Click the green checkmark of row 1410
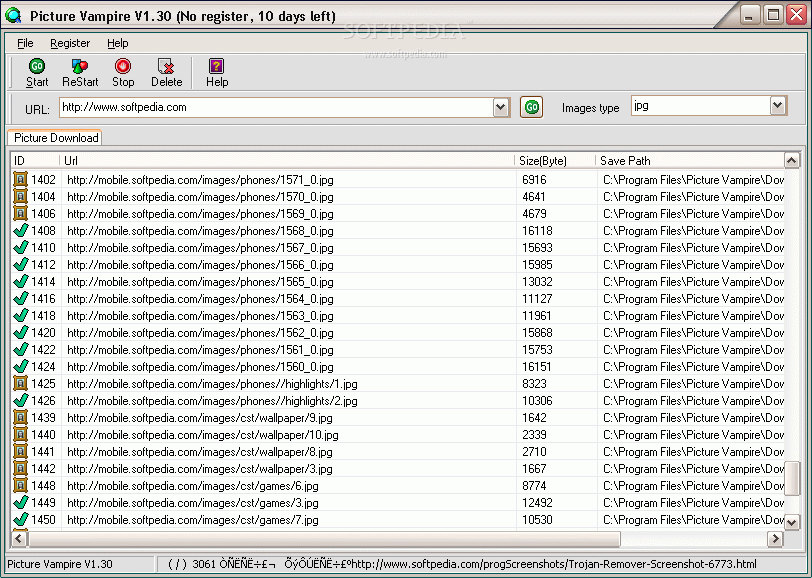The height and width of the screenshot is (578, 812). (20, 248)
